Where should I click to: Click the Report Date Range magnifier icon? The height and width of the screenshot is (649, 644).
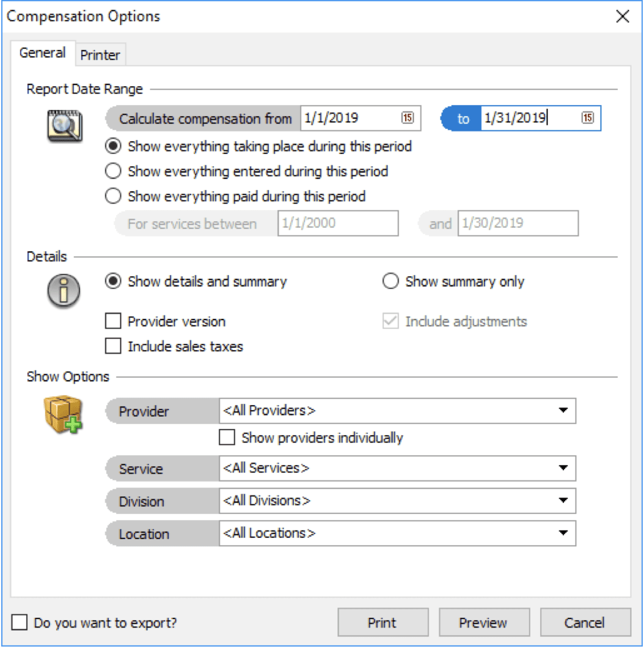[x=65, y=125]
